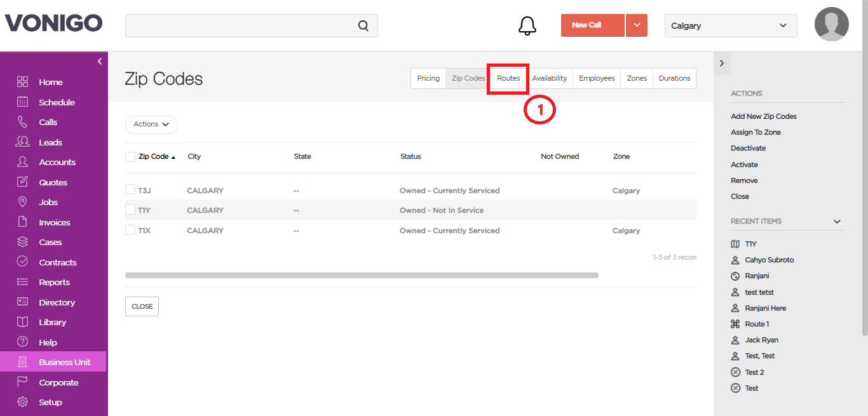Open the Calgary franchise dropdown

[x=731, y=25]
